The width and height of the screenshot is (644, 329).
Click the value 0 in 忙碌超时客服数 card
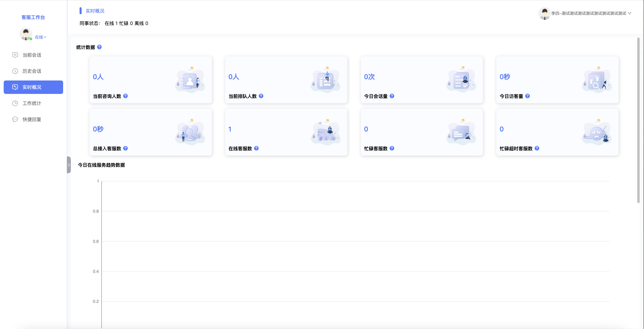pos(501,129)
